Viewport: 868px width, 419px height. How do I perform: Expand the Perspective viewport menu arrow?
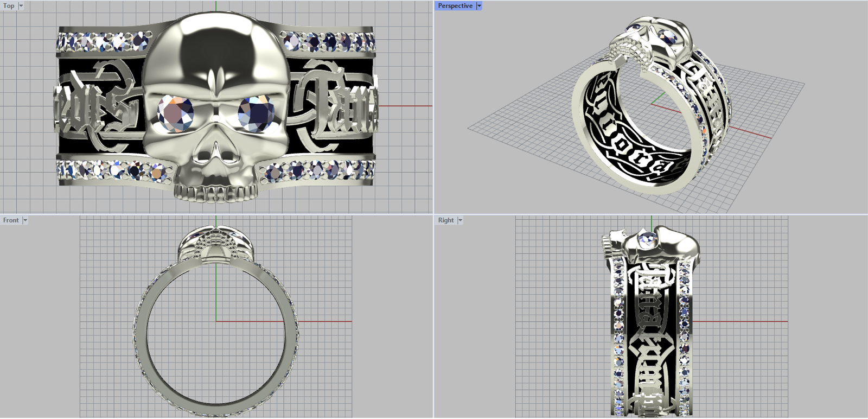tap(479, 6)
